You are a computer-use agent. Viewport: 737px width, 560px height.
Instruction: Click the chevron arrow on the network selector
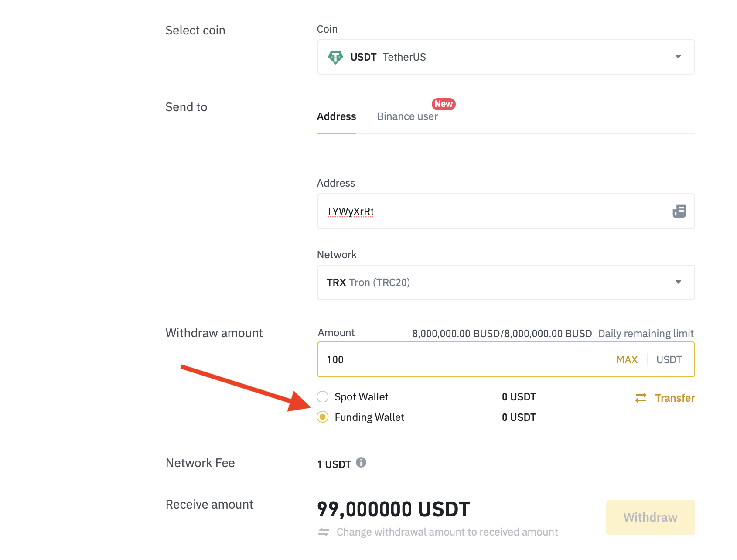(678, 283)
